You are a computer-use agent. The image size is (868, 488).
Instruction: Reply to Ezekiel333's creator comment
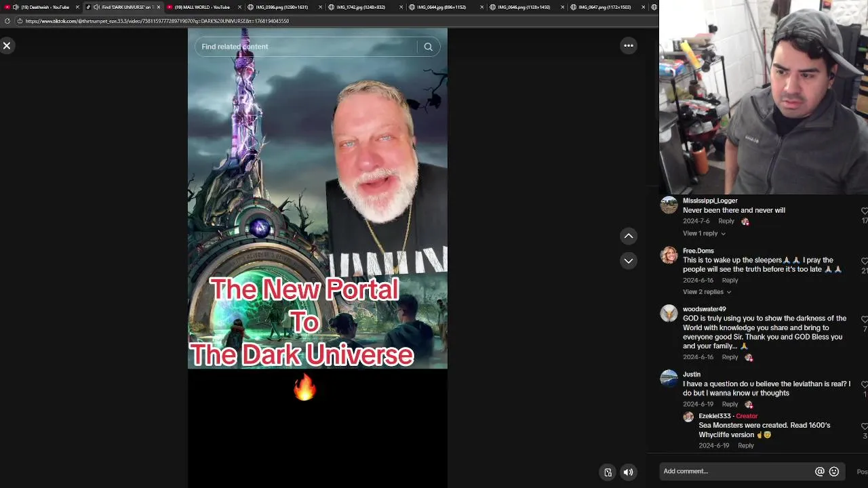point(746,445)
